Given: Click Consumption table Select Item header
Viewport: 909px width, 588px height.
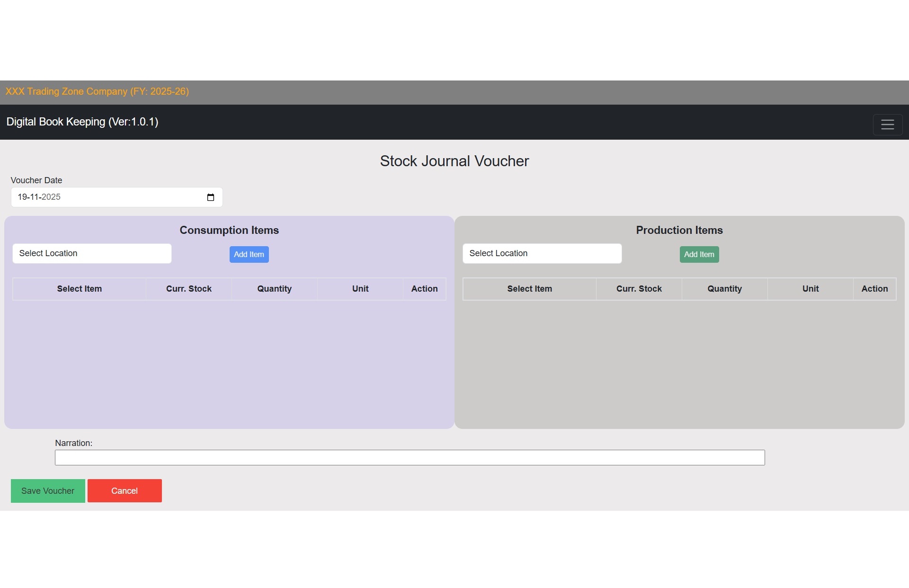Looking at the screenshot, I should pyautogui.click(x=80, y=289).
